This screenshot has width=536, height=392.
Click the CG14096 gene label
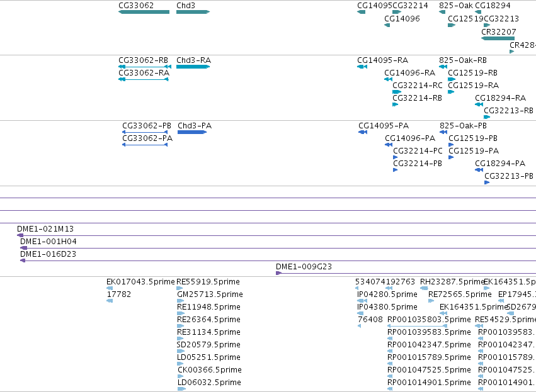(x=402, y=18)
